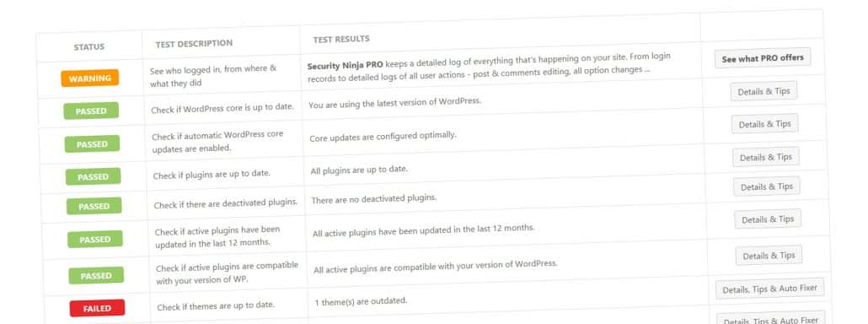
Task: Open Details & Tips for plugins up to date
Action: tap(765, 157)
